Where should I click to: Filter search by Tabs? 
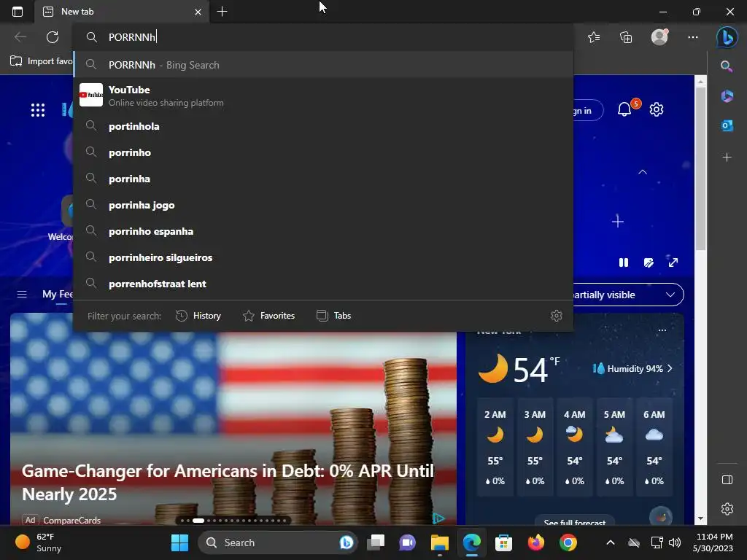[x=333, y=316]
